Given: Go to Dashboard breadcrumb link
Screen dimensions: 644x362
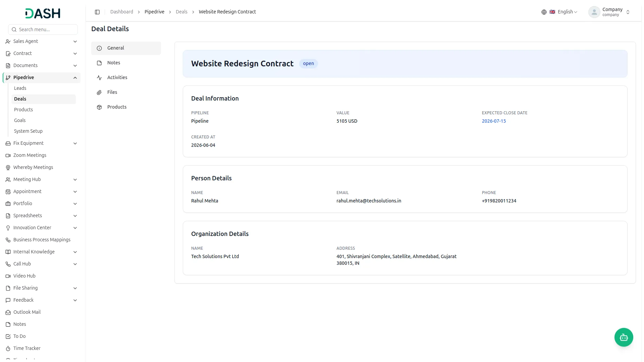Looking at the screenshot, I should pyautogui.click(x=122, y=12).
